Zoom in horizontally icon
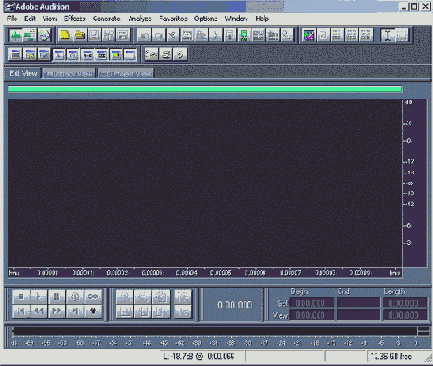The height and width of the screenshot is (366, 433). click(x=124, y=296)
